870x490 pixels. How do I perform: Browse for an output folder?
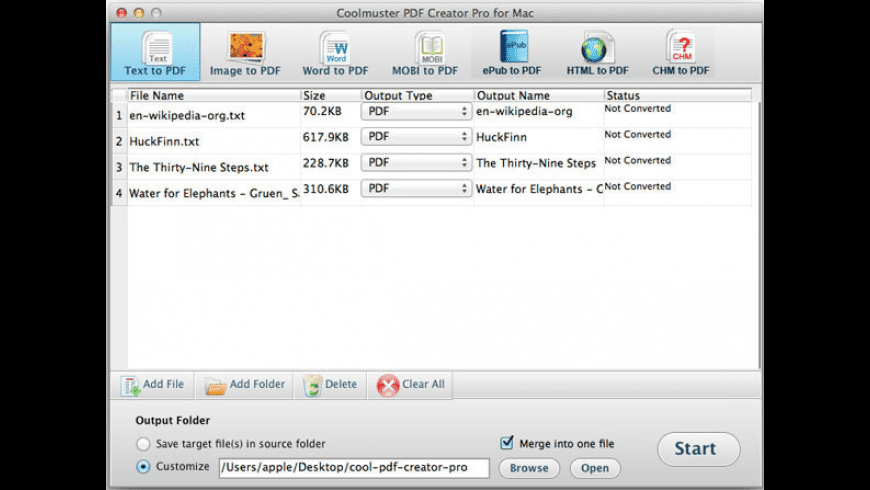coord(529,468)
